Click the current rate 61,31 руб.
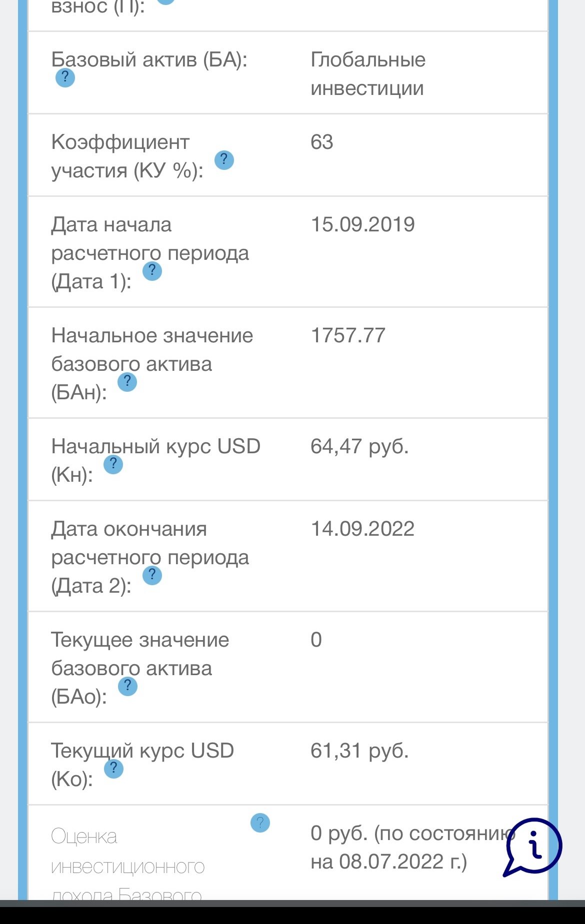Image resolution: width=585 pixels, height=924 pixels. pyautogui.click(x=359, y=751)
